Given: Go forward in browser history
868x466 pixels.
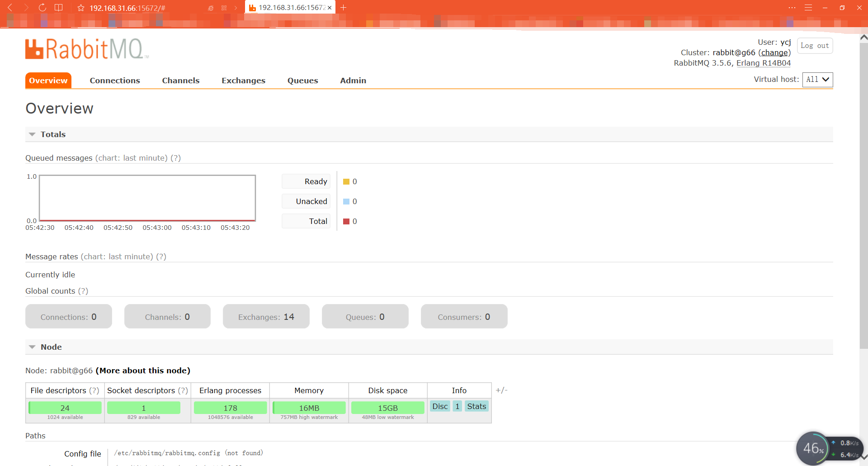Looking at the screenshot, I should pyautogui.click(x=26, y=8).
